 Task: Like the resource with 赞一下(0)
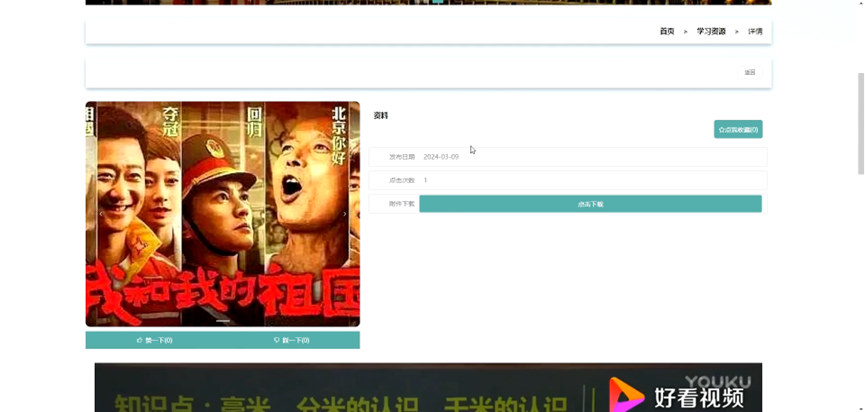[x=154, y=340]
